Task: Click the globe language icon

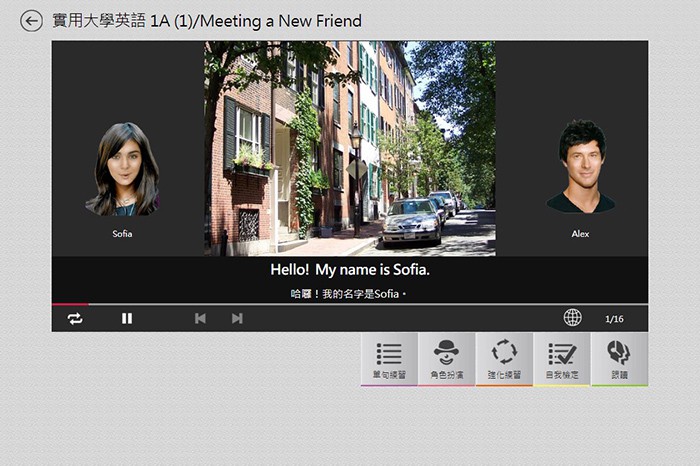Action: pyautogui.click(x=572, y=318)
